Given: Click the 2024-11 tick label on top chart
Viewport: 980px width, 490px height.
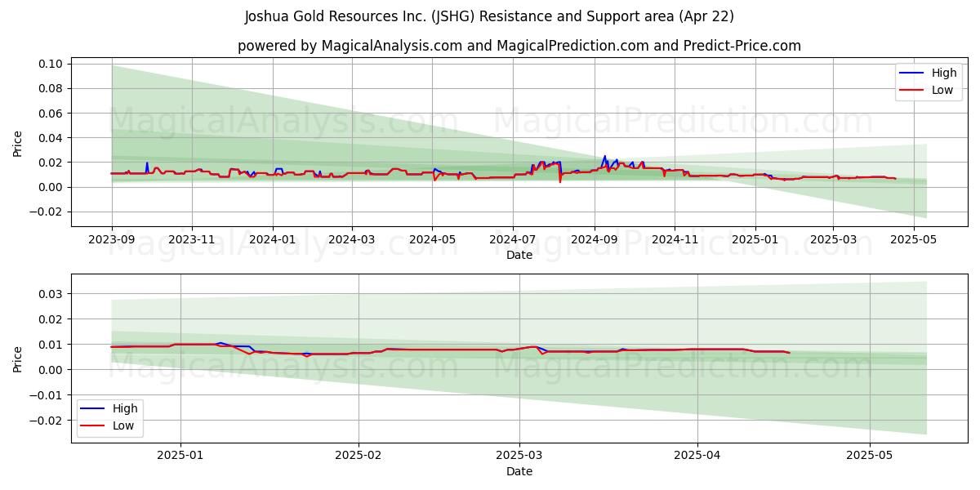Looking at the screenshot, I should point(674,240).
